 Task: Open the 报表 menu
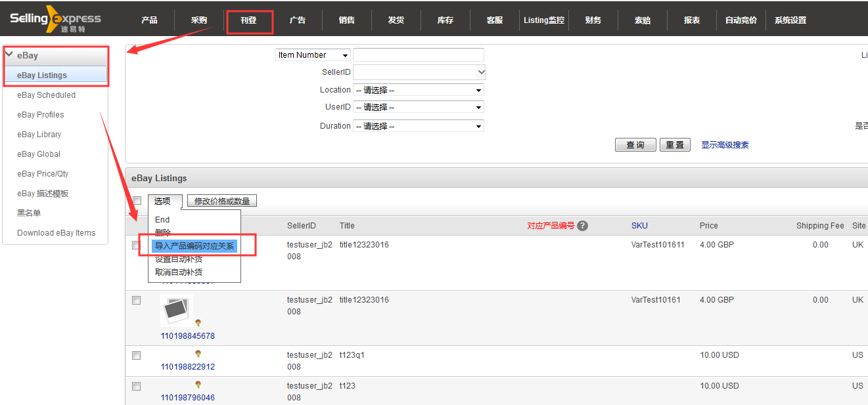click(692, 20)
